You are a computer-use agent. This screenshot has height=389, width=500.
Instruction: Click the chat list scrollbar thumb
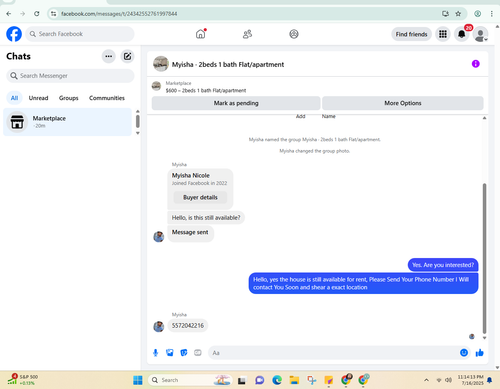tap(138, 121)
